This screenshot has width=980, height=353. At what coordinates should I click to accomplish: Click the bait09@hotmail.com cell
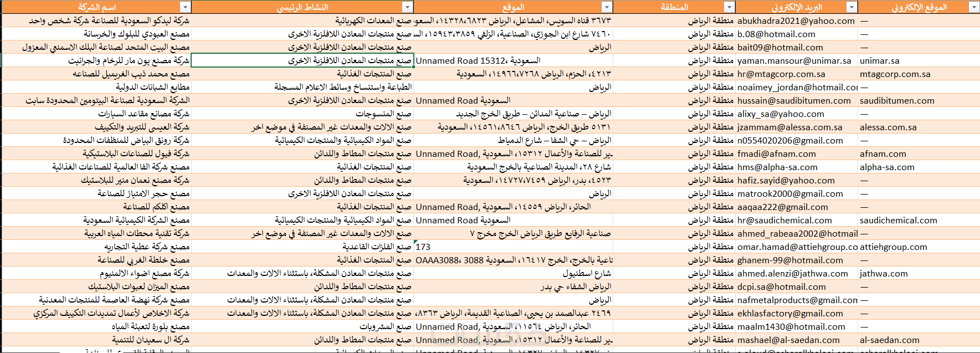pos(797,47)
